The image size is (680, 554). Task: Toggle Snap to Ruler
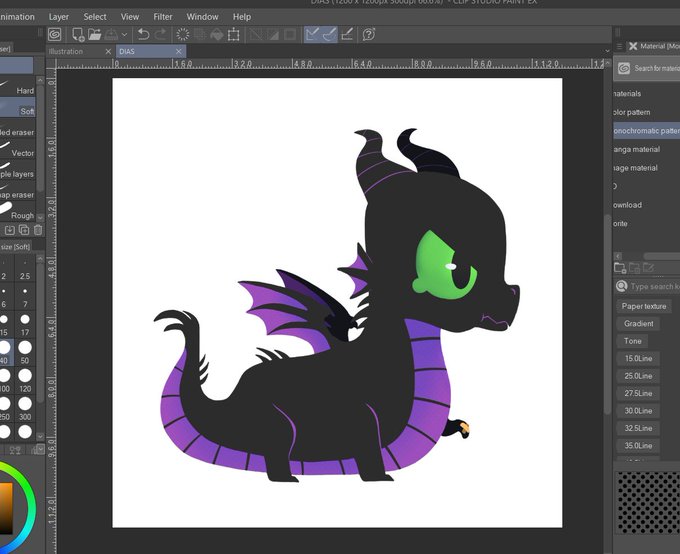coord(312,34)
